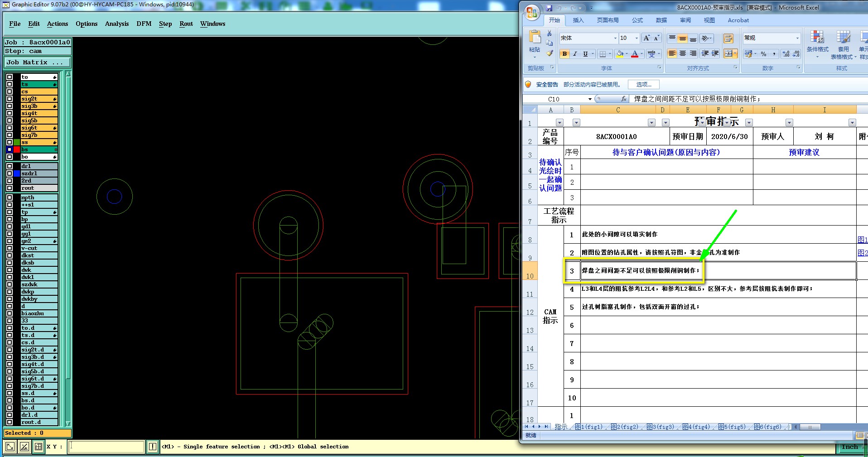Toggle checkbox for layer 'sig2t'
The width and height of the screenshot is (868, 457).
click(x=10, y=99)
